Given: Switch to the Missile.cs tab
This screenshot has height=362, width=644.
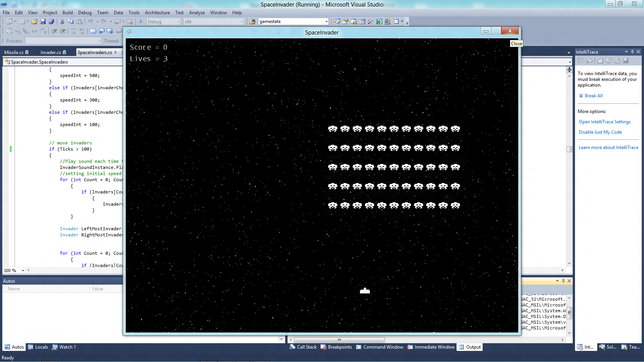Looking at the screenshot, I should (x=16, y=52).
